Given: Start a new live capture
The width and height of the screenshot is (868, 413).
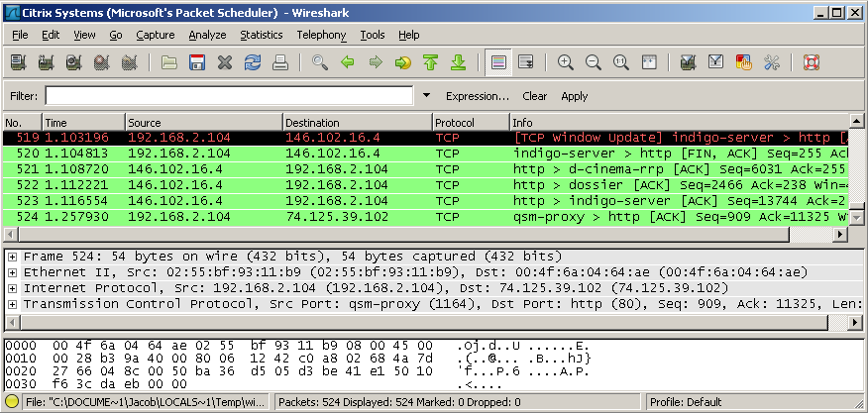Looking at the screenshot, I should (73, 62).
